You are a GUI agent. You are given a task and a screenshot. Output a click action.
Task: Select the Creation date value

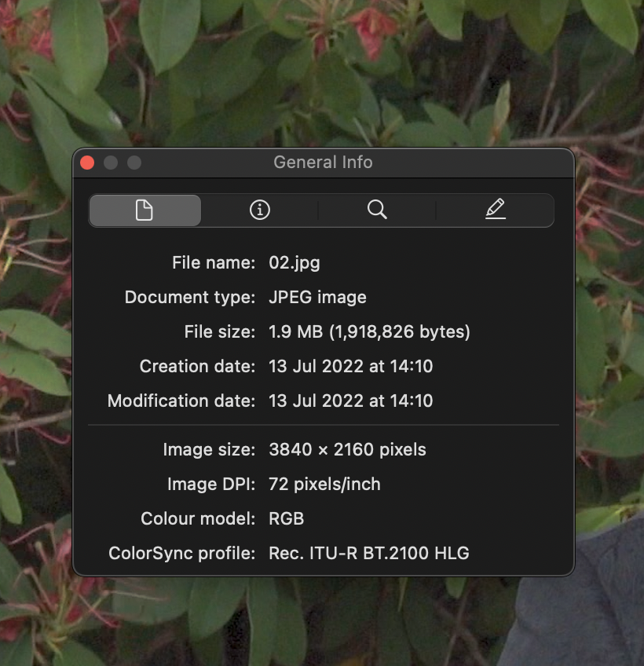point(350,366)
